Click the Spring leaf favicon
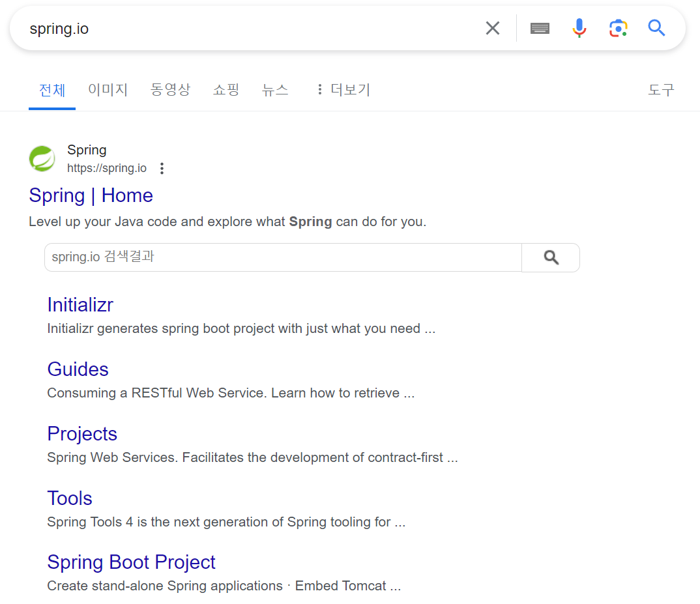The height and width of the screenshot is (604, 700). pos(42,158)
